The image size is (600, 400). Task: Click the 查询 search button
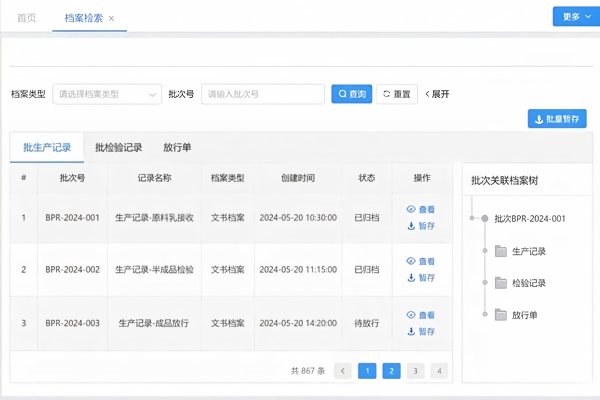(x=352, y=94)
